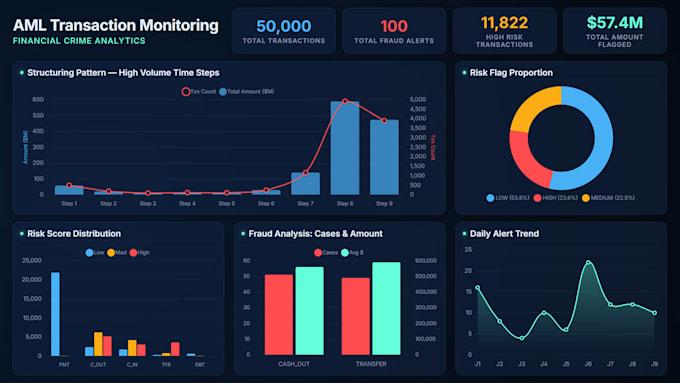Click the Txn Count point at Step 2
Viewport: 680px width, 383px height.
(x=108, y=191)
